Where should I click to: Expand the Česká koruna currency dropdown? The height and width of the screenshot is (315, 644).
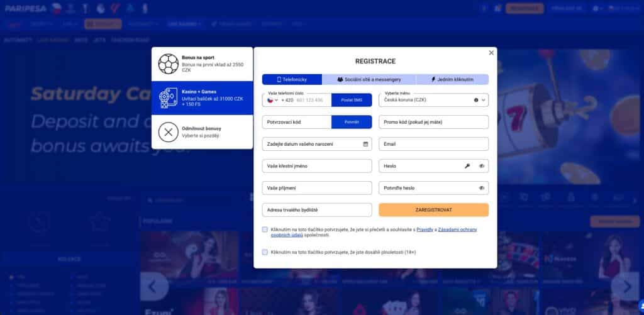pos(484,100)
